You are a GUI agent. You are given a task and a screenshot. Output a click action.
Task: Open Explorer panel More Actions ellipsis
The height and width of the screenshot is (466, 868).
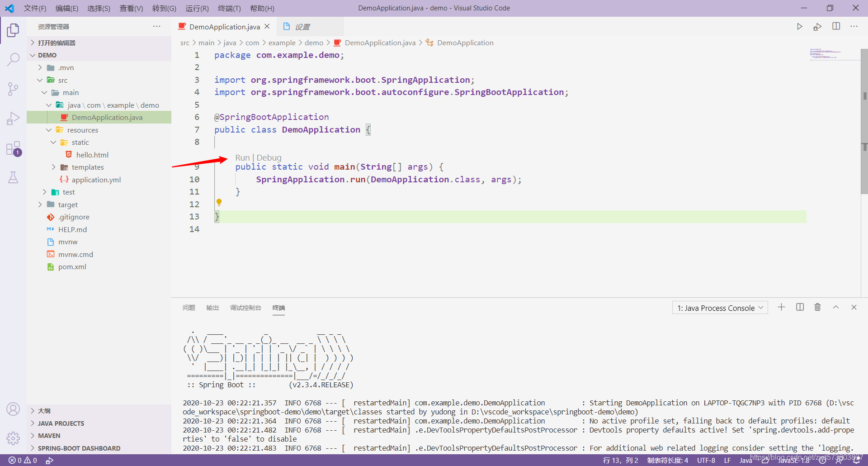157,26
